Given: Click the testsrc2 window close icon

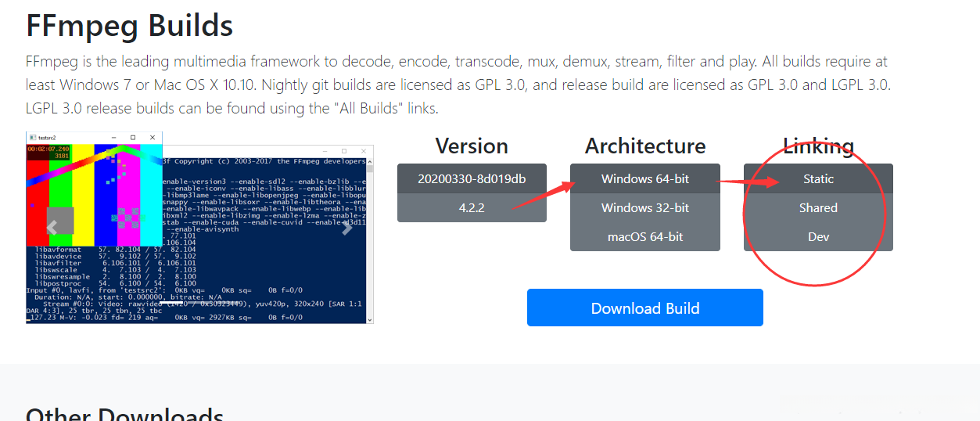Looking at the screenshot, I should pos(152,137).
